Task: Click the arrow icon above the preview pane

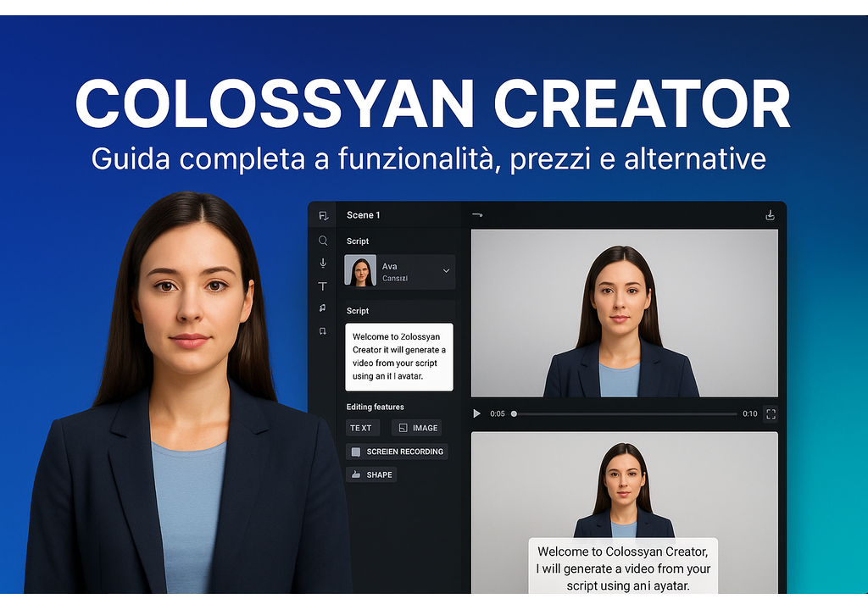Action: (479, 214)
